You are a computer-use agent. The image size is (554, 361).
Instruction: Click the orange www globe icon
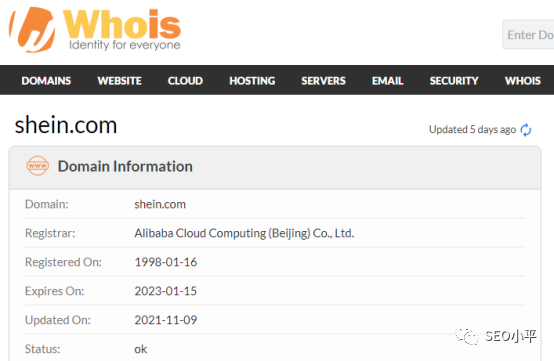(37, 166)
